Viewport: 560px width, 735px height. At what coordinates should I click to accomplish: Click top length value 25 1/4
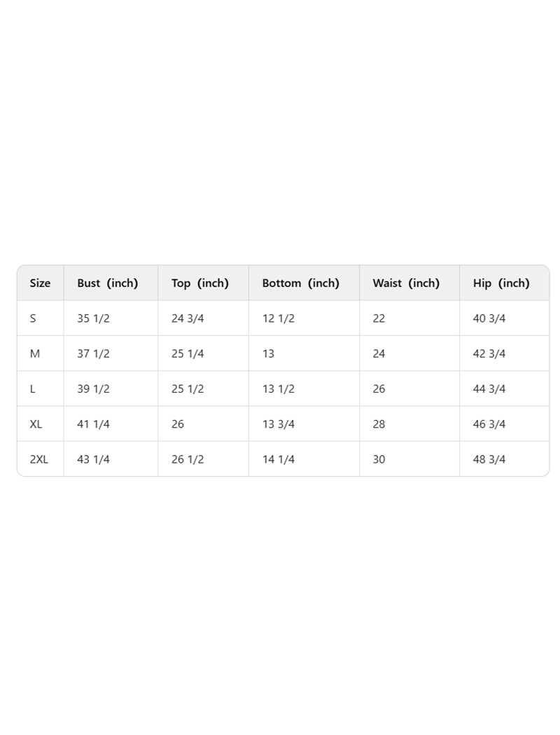click(188, 353)
